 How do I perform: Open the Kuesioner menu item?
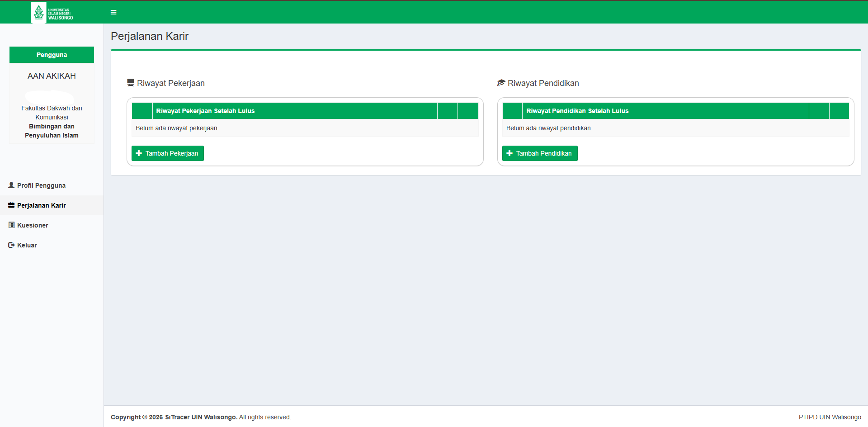tap(33, 225)
